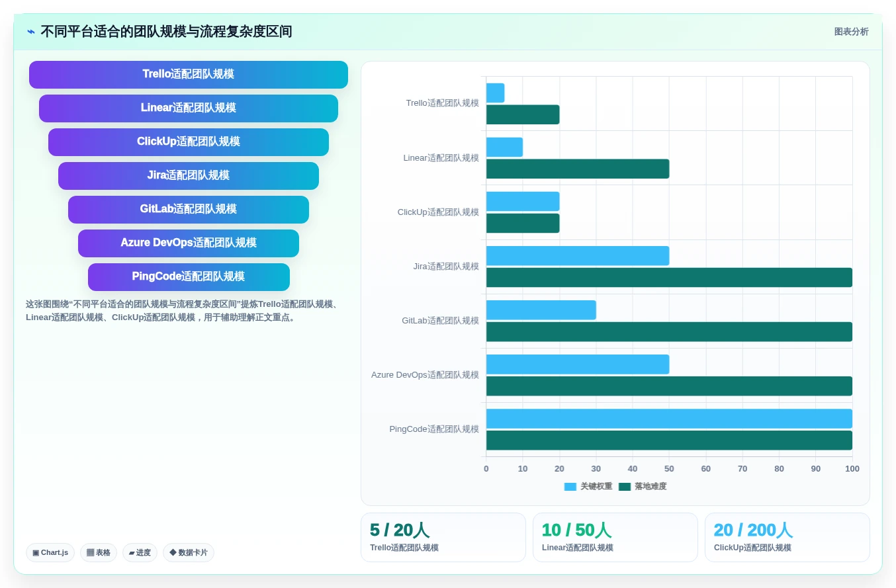
Task: Toggle the 落地难度 legend swatch
Action: 625,487
